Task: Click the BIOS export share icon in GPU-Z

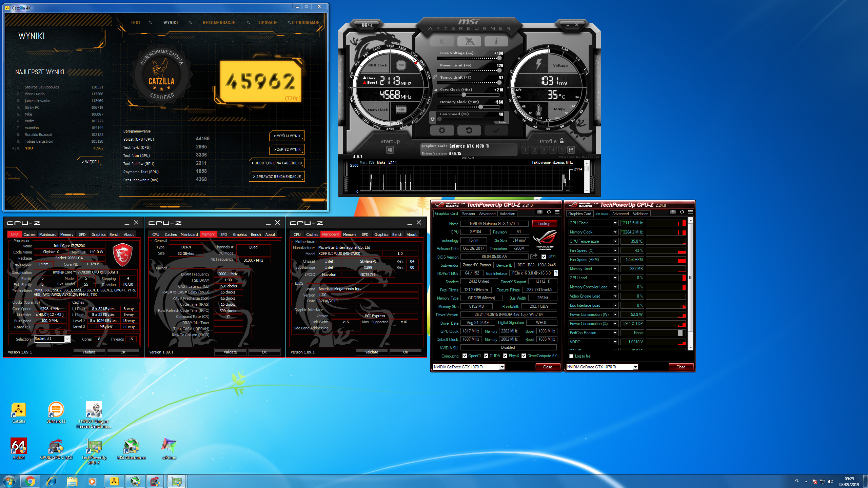Action: click(534, 257)
